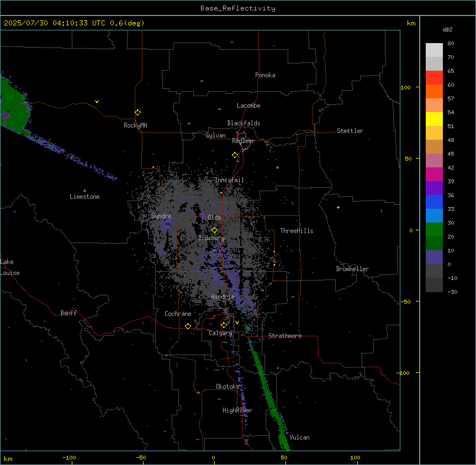Click the white caret marker east of RockyMH
Viewport: 476px width, 465px height.
click(189, 124)
